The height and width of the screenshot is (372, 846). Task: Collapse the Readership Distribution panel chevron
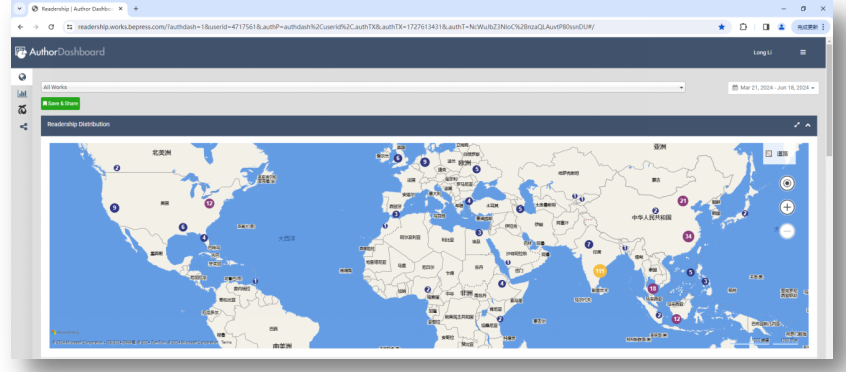[808, 125]
